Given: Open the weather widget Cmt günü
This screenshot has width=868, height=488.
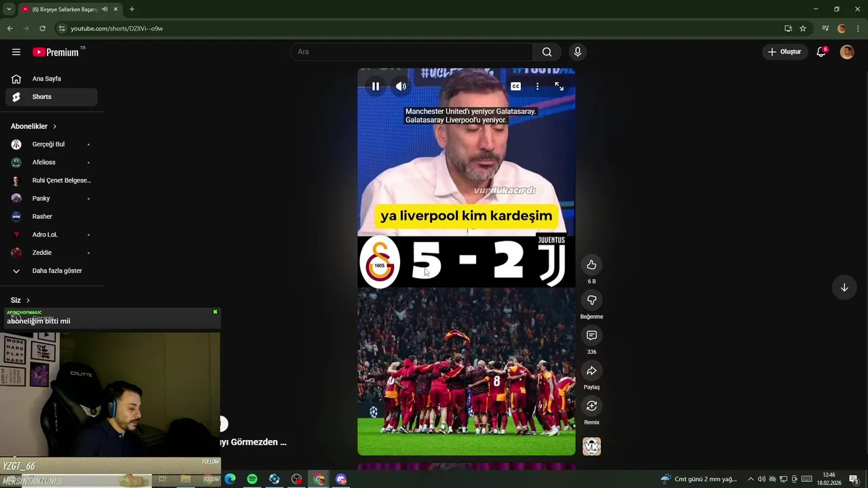Looking at the screenshot, I should [698, 479].
